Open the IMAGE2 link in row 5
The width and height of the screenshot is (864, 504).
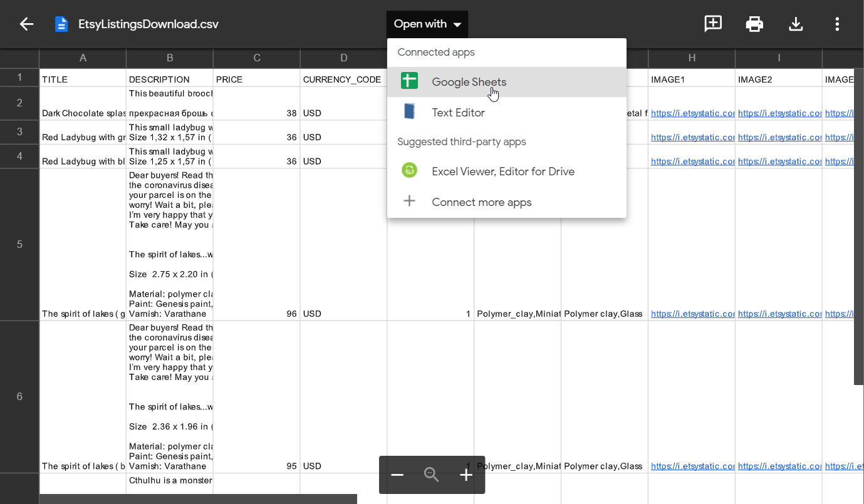tap(780, 314)
